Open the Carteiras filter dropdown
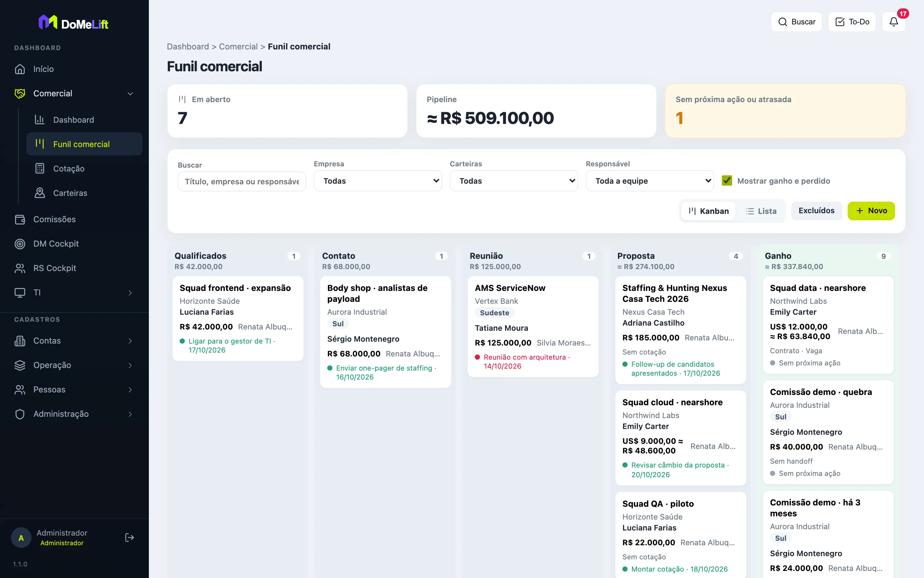The width and height of the screenshot is (924, 578). 514,181
